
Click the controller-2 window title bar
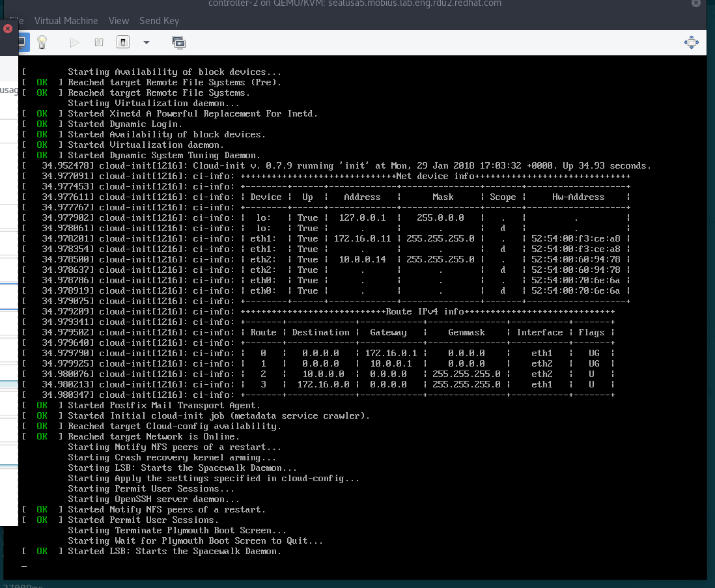pos(355,4)
